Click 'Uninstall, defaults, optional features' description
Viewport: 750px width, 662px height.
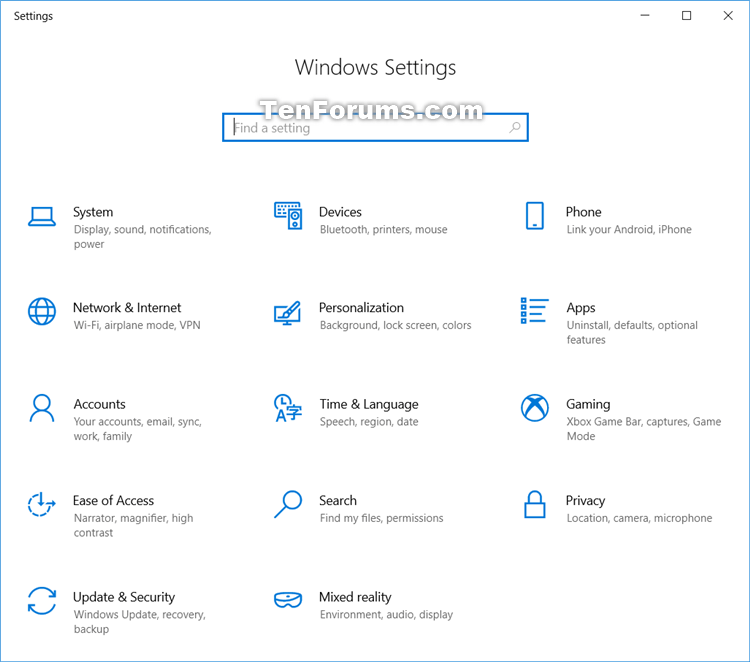(632, 332)
